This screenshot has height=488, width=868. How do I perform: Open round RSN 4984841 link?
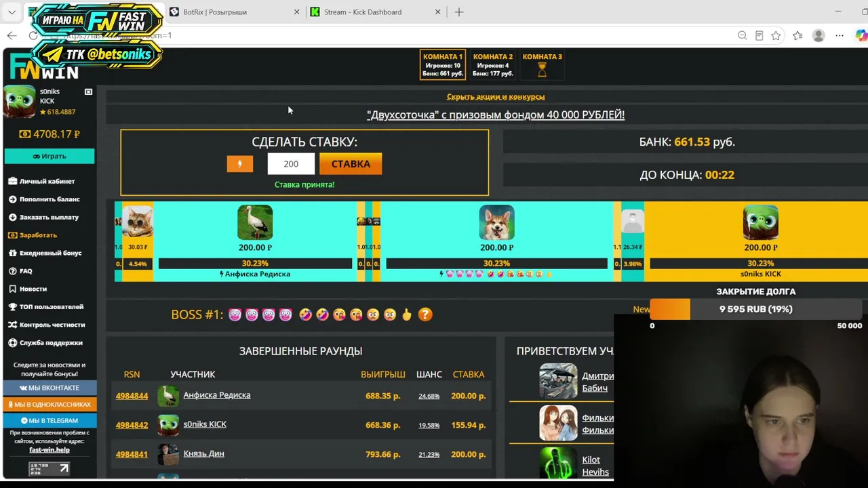[132, 454]
